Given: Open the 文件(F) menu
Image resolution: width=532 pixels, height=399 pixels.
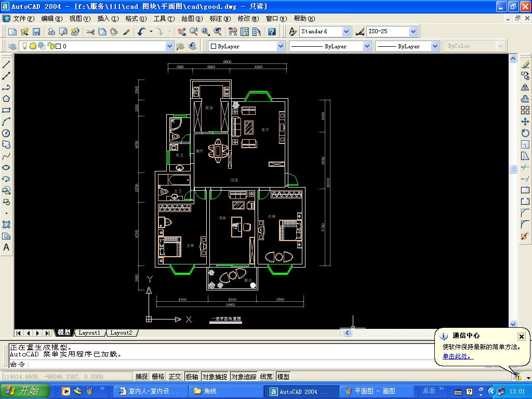Looking at the screenshot, I should click(x=23, y=19).
